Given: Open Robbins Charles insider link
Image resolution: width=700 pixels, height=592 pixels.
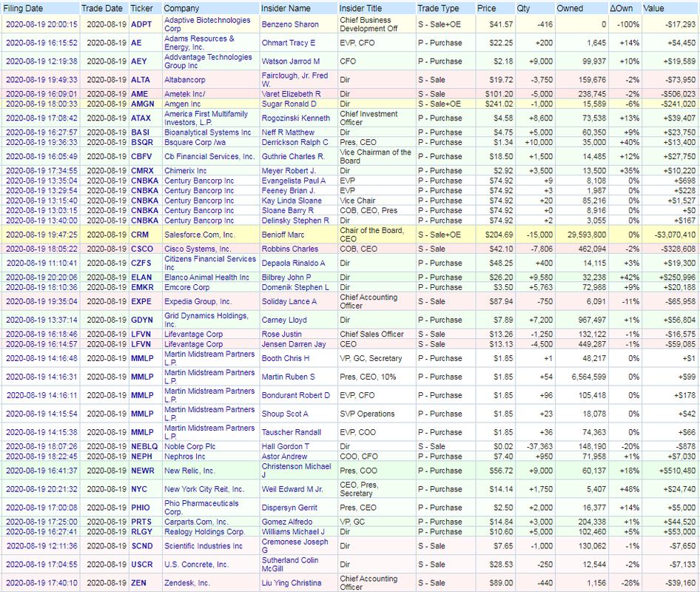Looking at the screenshot, I should coord(290,249).
